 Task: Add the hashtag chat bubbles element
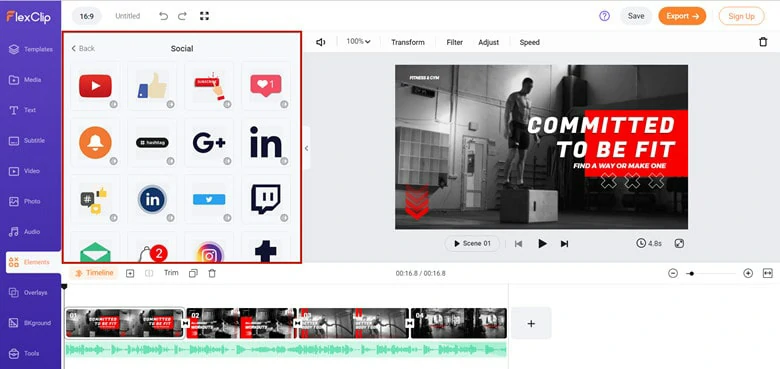tap(95, 199)
